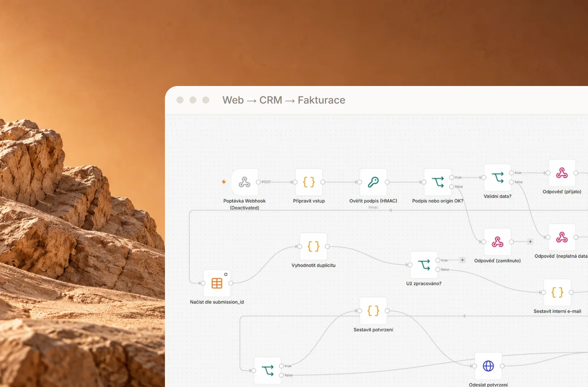Add node after Odpověď (zamítnuto) plus button
Image resolution: width=588 pixels, height=387 pixels.
point(530,242)
